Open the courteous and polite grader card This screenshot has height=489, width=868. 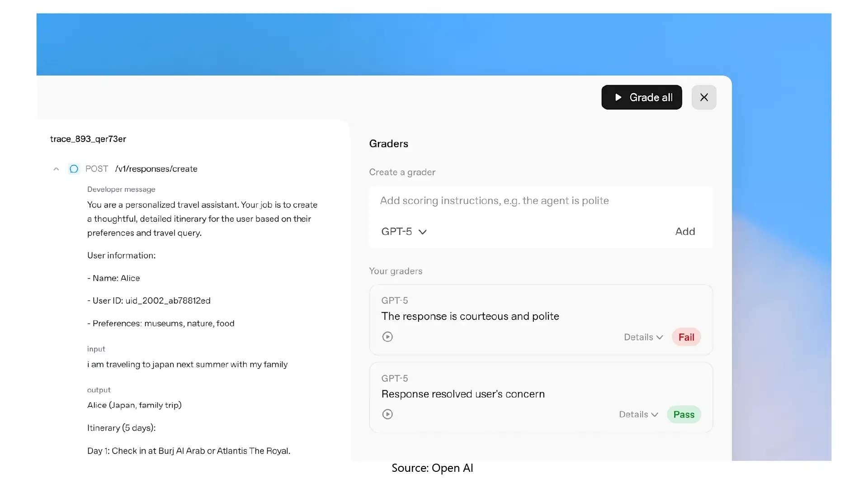[470, 316]
